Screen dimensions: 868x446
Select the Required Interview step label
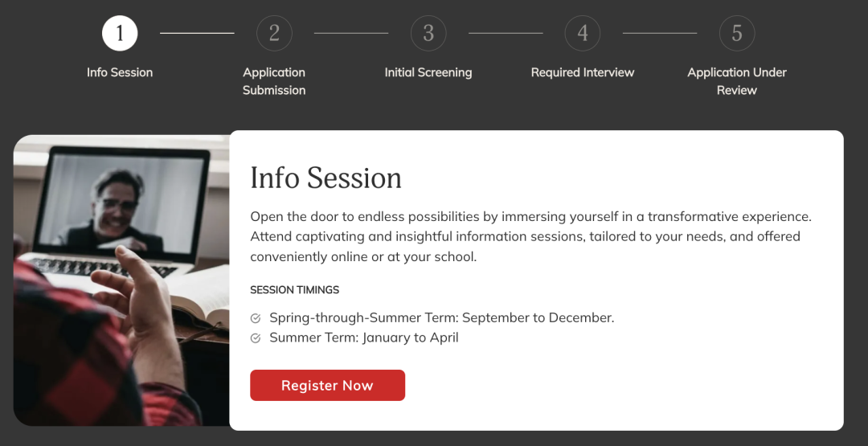tap(583, 72)
